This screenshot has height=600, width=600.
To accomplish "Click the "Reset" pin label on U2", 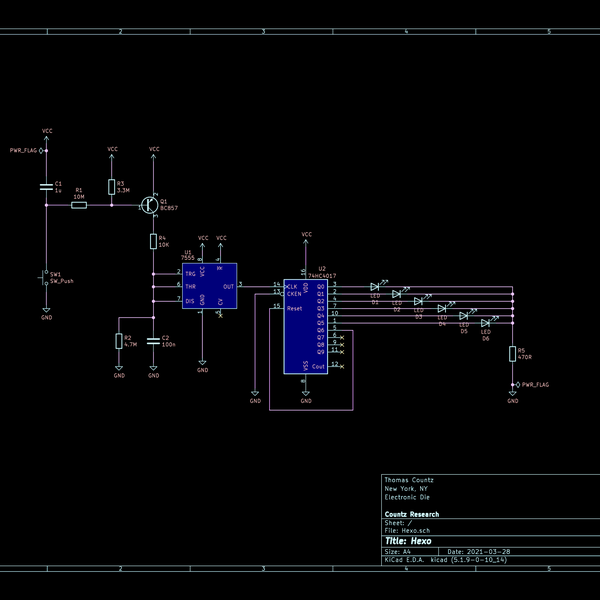I will [294, 308].
